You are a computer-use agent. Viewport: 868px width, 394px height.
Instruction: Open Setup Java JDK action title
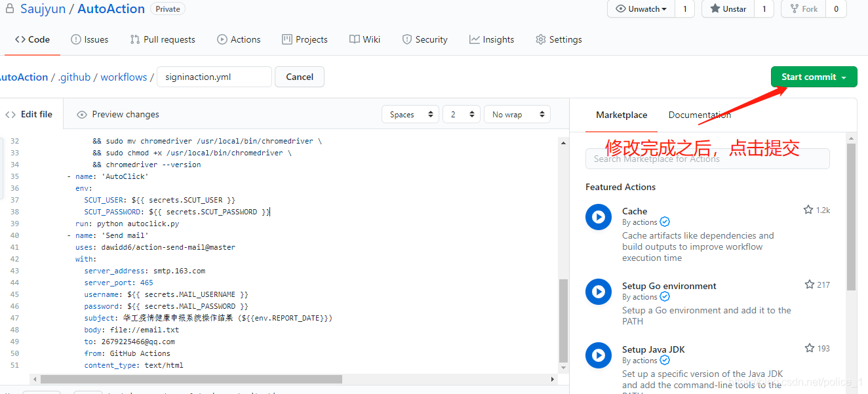coord(654,349)
